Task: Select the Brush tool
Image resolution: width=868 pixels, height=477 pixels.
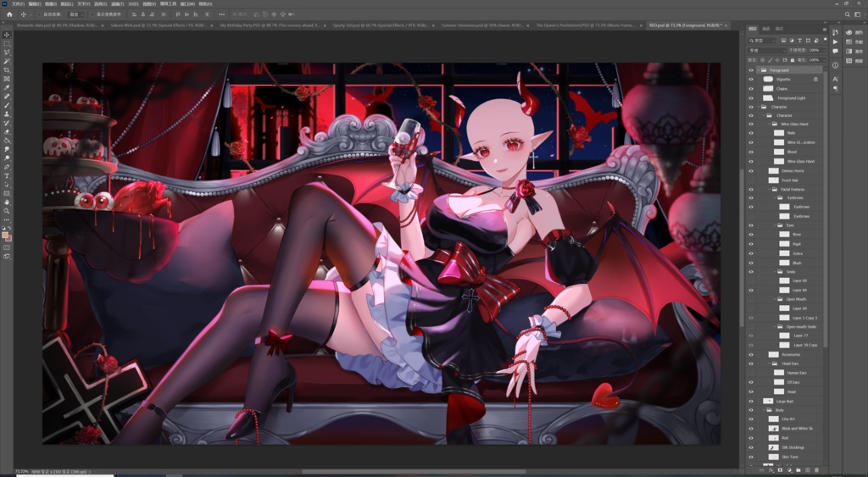Action: click(7, 105)
